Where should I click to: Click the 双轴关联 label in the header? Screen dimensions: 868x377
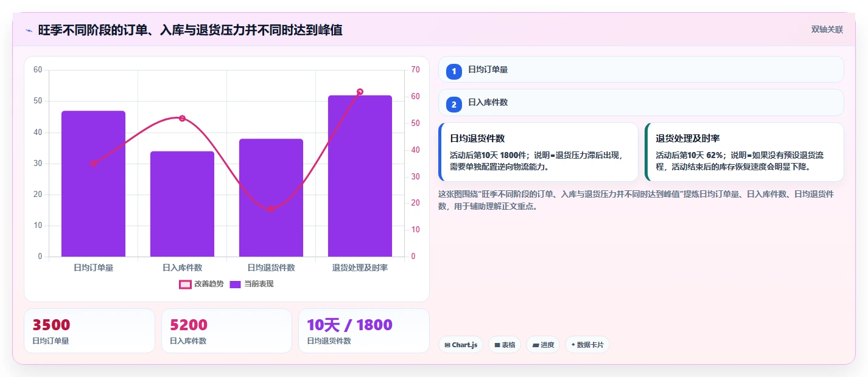point(827,29)
